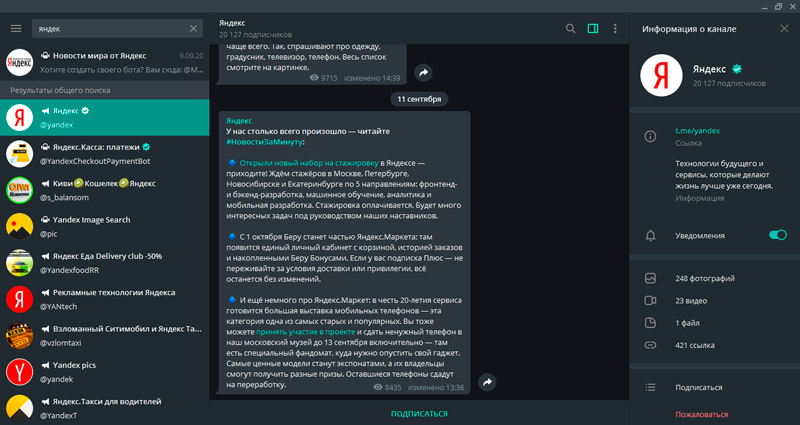The height and width of the screenshot is (425, 800).
Task: Click the eye views icon beside 8435
Action: pyautogui.click(x=378, y=387)
